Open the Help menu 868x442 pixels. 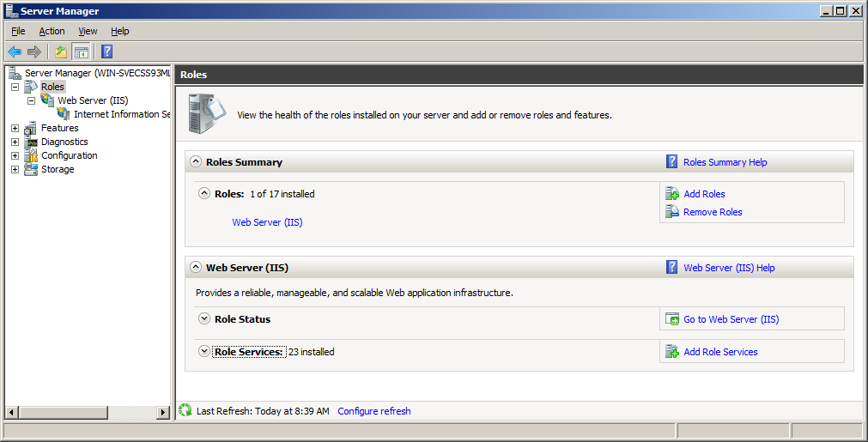[119, 31]
